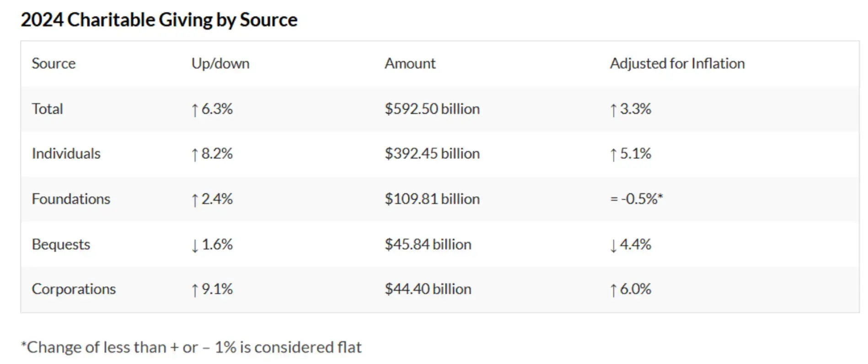The width and height of the screenshot is (868, 364).
Task: Click the up arrow beside 2.4%
Action: tap(195, 200)
